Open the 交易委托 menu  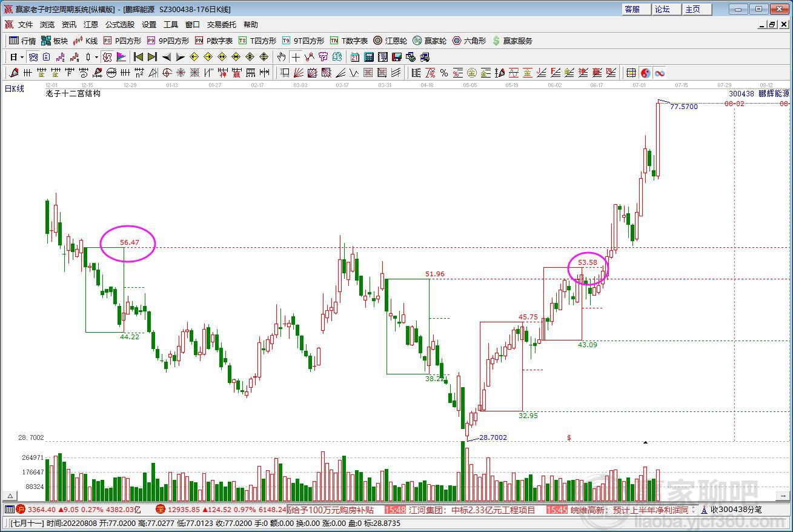click(222, 25)
